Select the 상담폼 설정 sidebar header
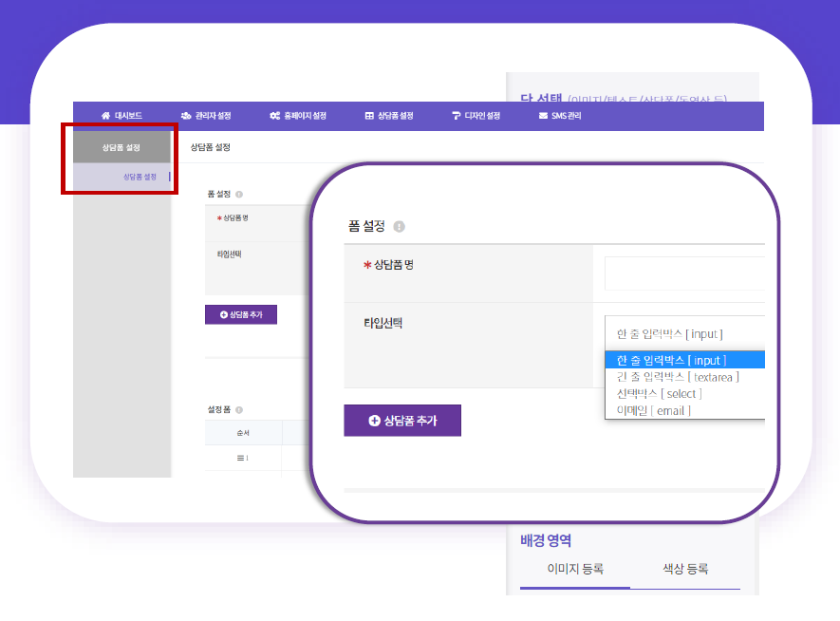 pyautogui.click(x=121, y=147)
